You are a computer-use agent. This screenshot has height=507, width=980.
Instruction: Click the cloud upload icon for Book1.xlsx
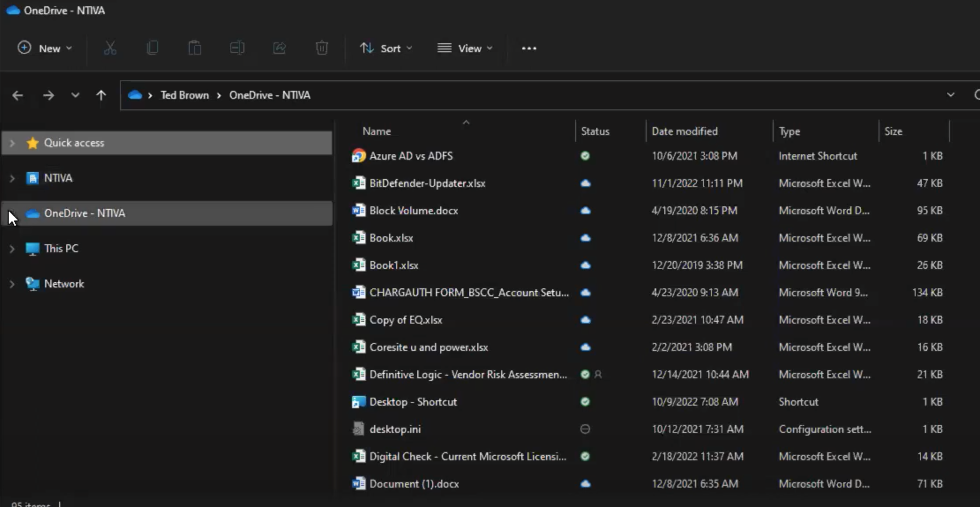585,265
